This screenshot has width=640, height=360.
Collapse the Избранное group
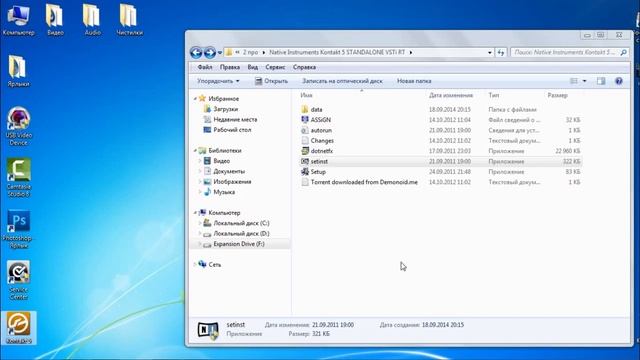coord(195,99)
